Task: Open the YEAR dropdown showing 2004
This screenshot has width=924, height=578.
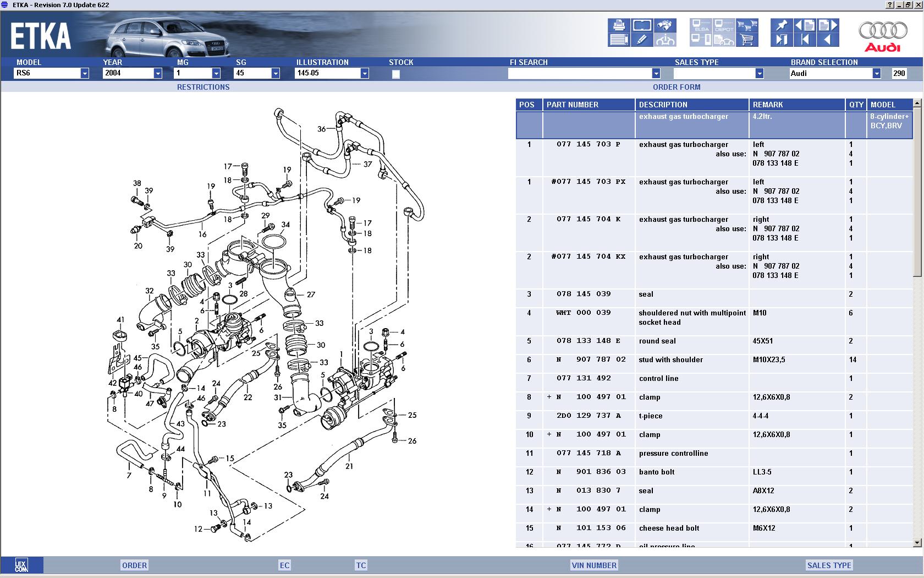Action: (x=158, y=73)
